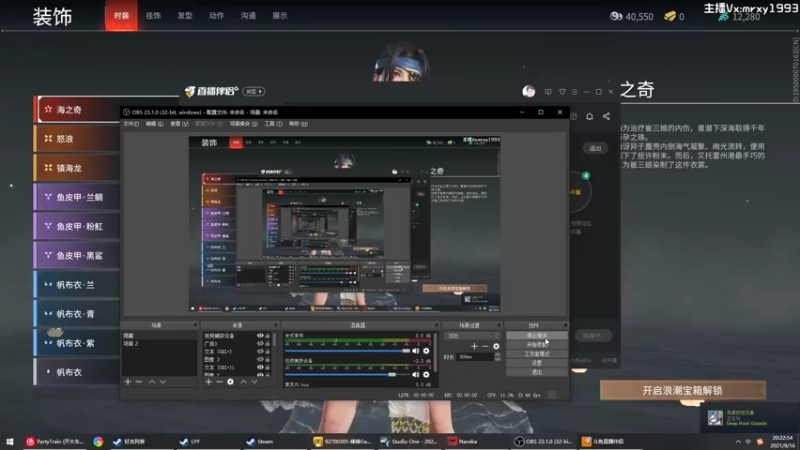The height and width of the screenshot is (450, 800).
Task: Toggle visibility eye of 视频捕获设备 source
Action: [x=260, y=336]
